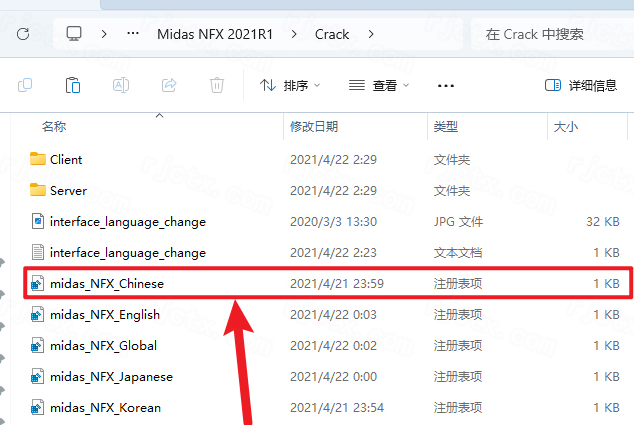Click date 2021/4/22 2:23

tap(333, 253)
